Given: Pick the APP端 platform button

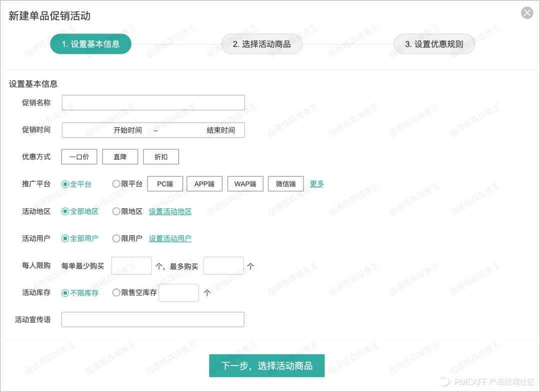Looking at the screenshot, I should [x=204, y=184].
